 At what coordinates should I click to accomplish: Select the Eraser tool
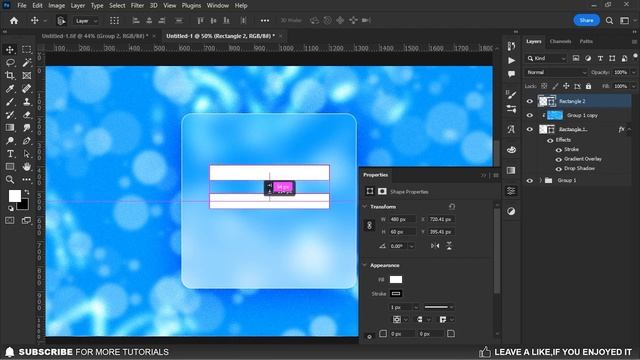click(x=27, y=115)
